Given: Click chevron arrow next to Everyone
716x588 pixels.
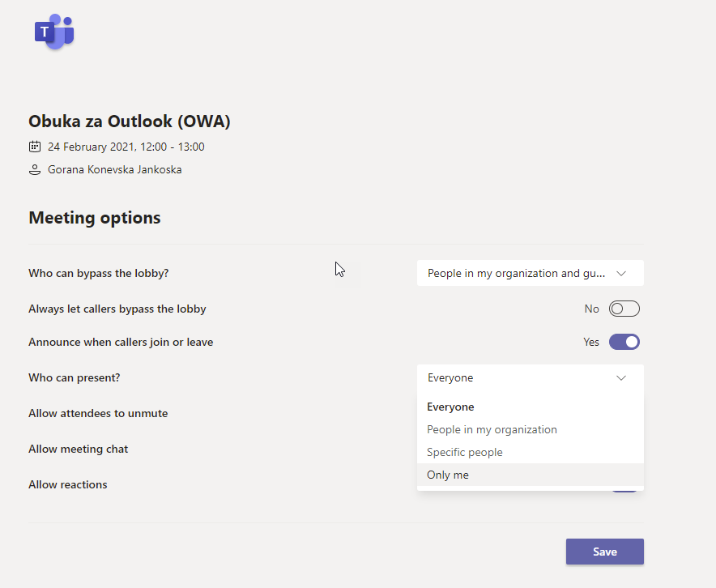Looking at the screenshot, I should pos(620,378).
